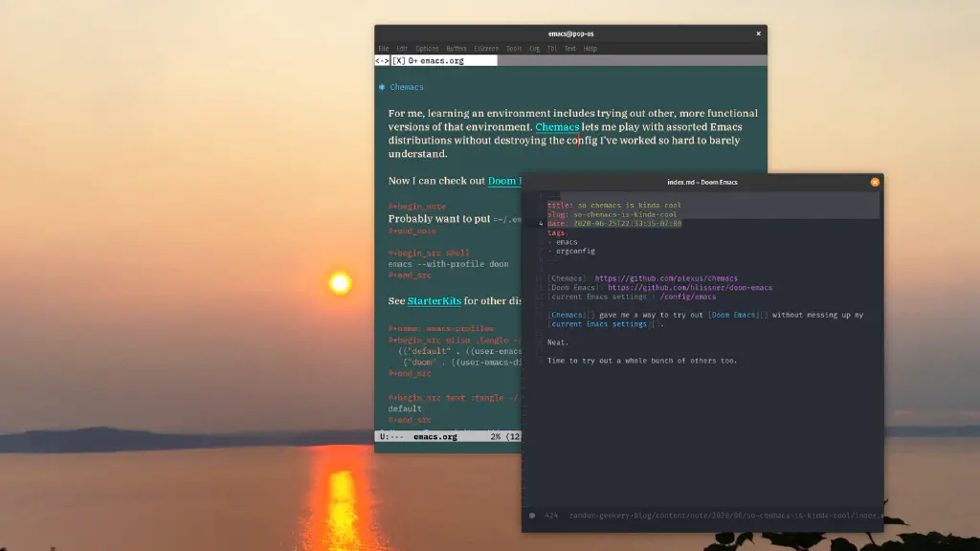Click the [X] close tab marker

(398, 60)
